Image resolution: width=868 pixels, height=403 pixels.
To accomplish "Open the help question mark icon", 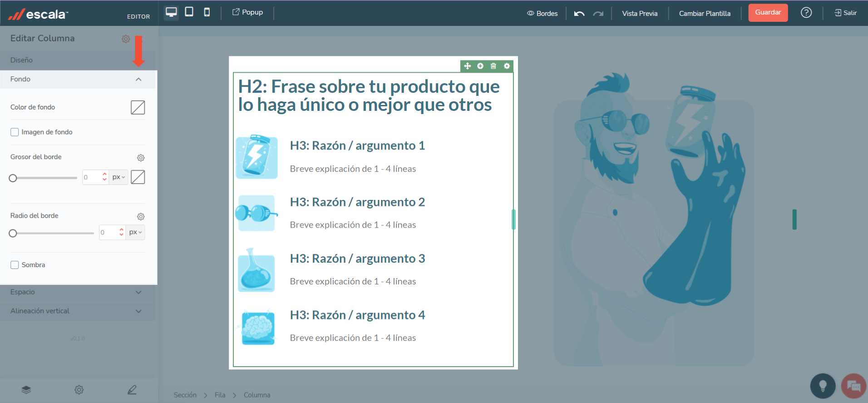I will pos(806,12).
